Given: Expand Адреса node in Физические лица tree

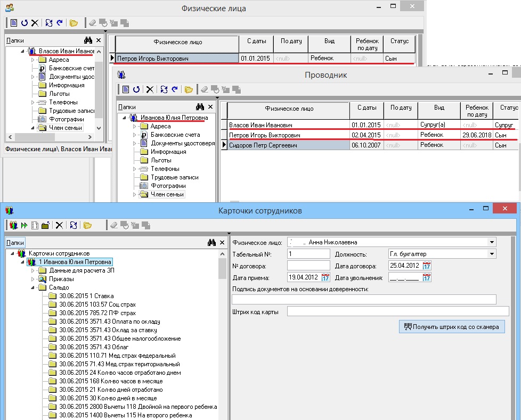Looking at the screenshot, I should point(32,60).
